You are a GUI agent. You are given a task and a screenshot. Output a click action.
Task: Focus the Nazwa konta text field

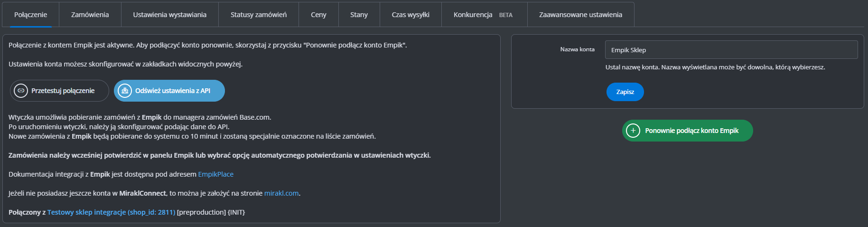tap(731, 50)
